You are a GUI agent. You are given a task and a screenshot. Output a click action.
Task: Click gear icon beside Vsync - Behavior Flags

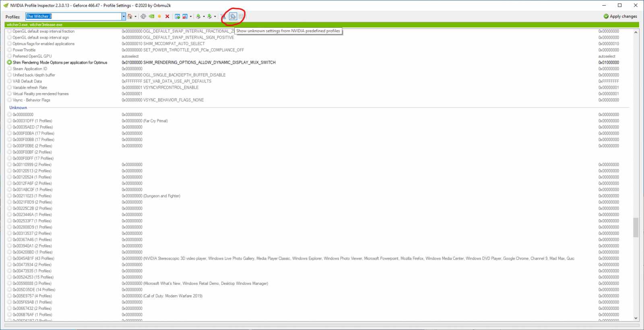coord(9,100)
